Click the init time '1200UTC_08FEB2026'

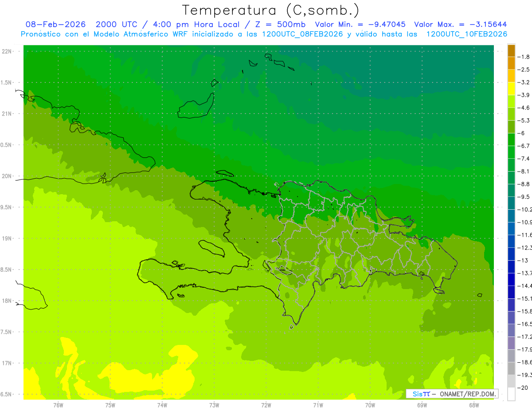pyautogui.click(x=302, y=34)
